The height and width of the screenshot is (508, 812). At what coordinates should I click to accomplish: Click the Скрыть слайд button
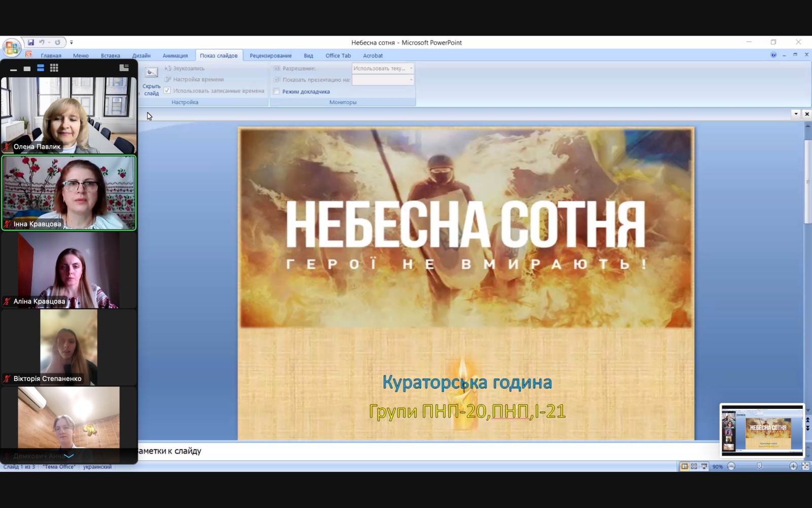click(x=151, y=81)
